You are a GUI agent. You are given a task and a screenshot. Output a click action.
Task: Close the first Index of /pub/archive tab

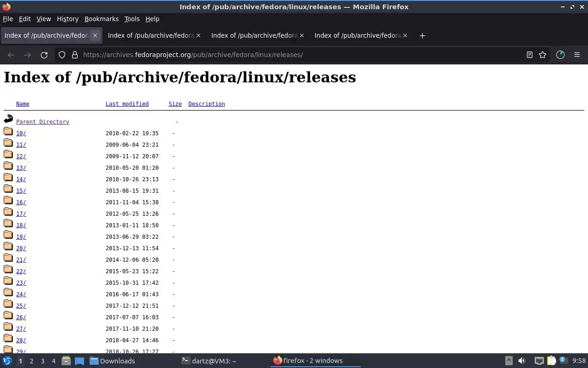click(95, 35)
